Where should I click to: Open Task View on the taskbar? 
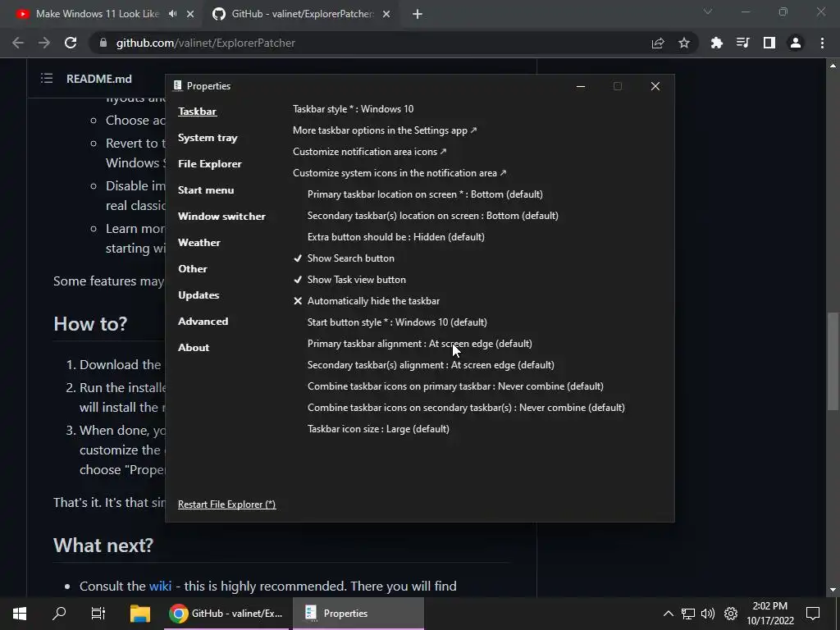(x=98, y=614)
